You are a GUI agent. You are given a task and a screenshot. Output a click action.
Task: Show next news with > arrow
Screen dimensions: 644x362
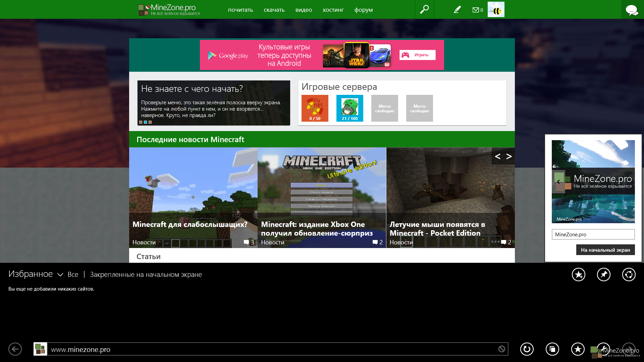(509, 156)
